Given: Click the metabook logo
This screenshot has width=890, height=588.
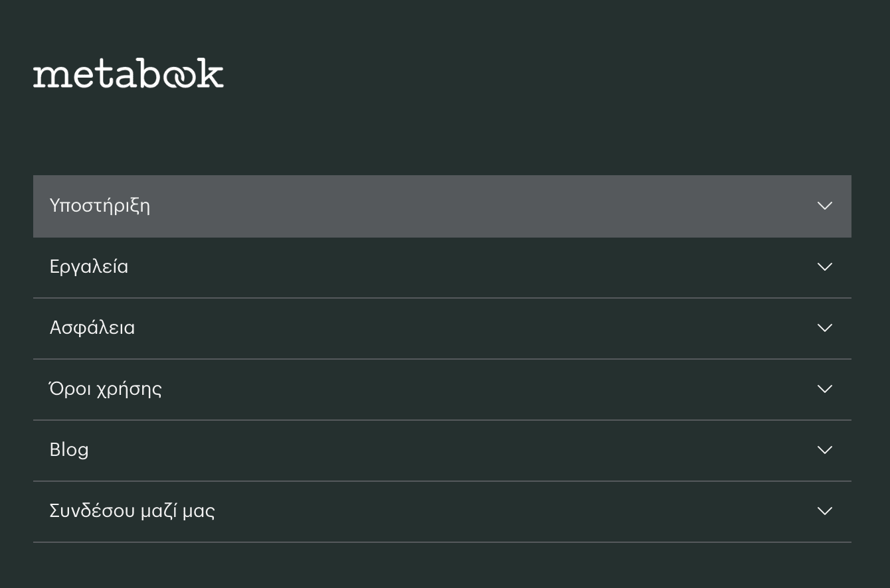Looking at the screenshot, I should 128,74.
